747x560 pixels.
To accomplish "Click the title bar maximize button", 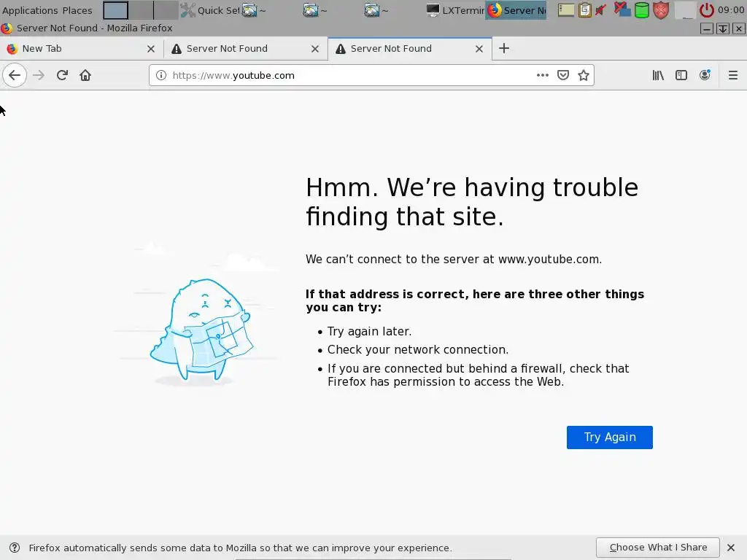I will click(723, 28).
